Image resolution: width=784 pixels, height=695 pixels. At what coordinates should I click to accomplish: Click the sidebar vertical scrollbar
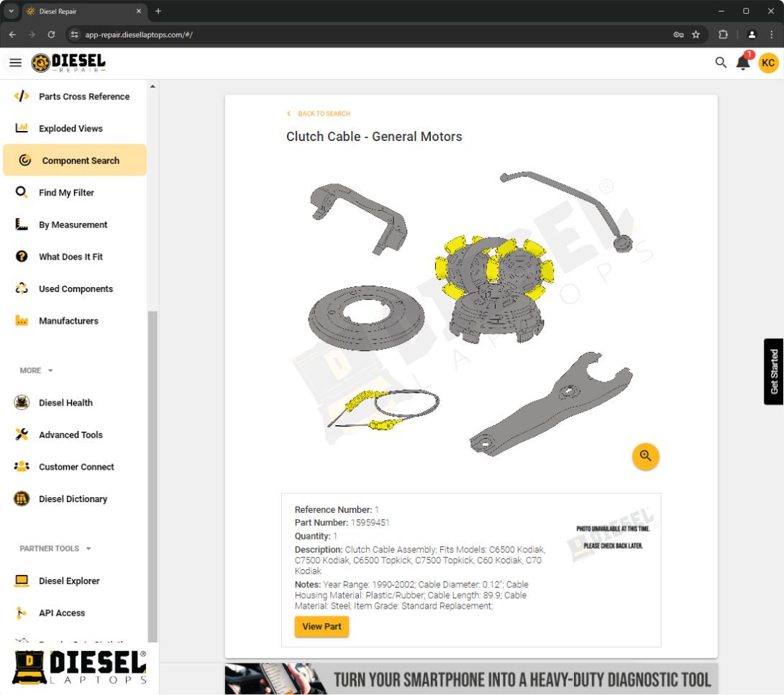tap(152, 475)
